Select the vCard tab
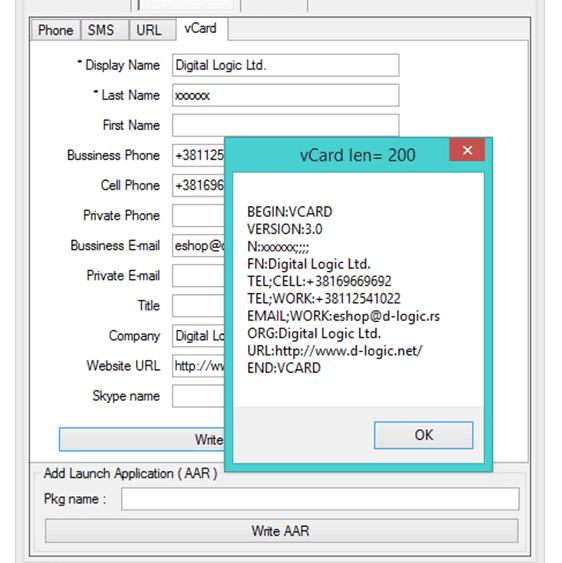Image resolution: width=562 pixels, height=563 pixels. pos(201,29)
